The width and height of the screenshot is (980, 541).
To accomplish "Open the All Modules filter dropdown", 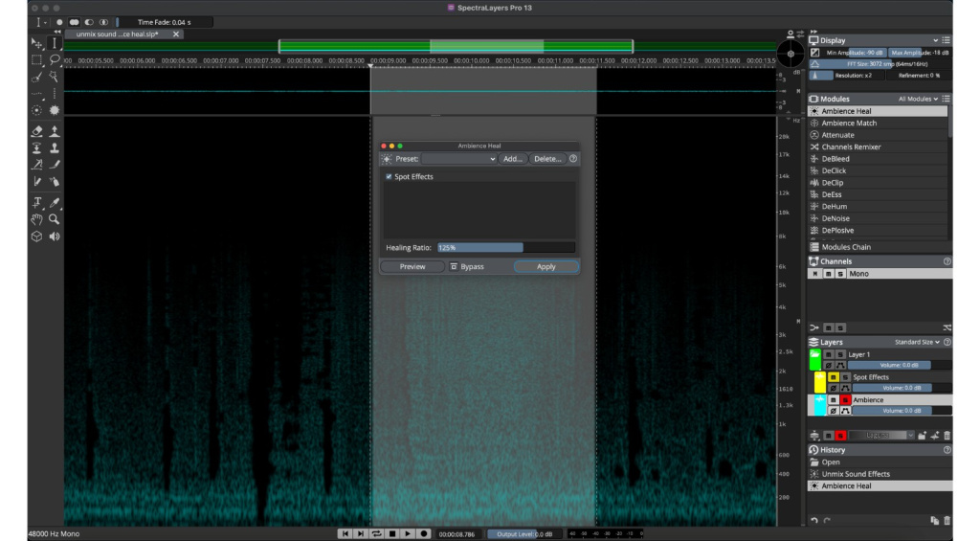I will click(x=918, y=99).
